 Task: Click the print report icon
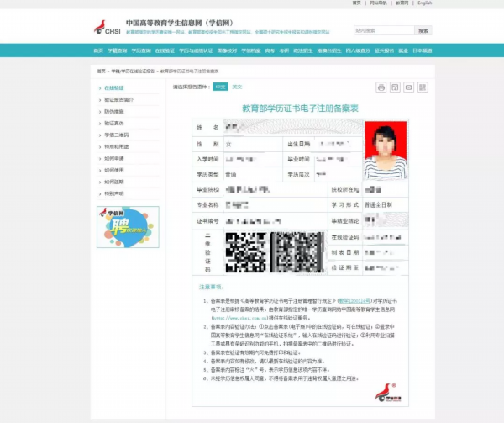[381, 87]
